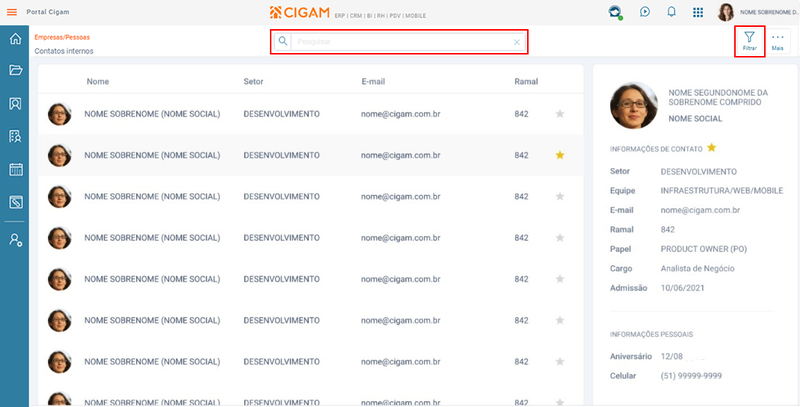Open the folder icon in the sidebar

click(x=15, y=70)
